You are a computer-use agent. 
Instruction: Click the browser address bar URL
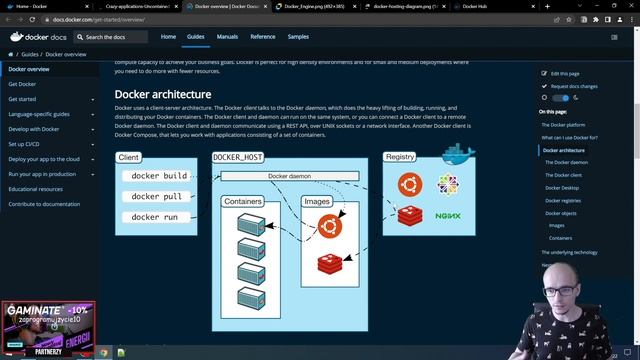(99, 20)
